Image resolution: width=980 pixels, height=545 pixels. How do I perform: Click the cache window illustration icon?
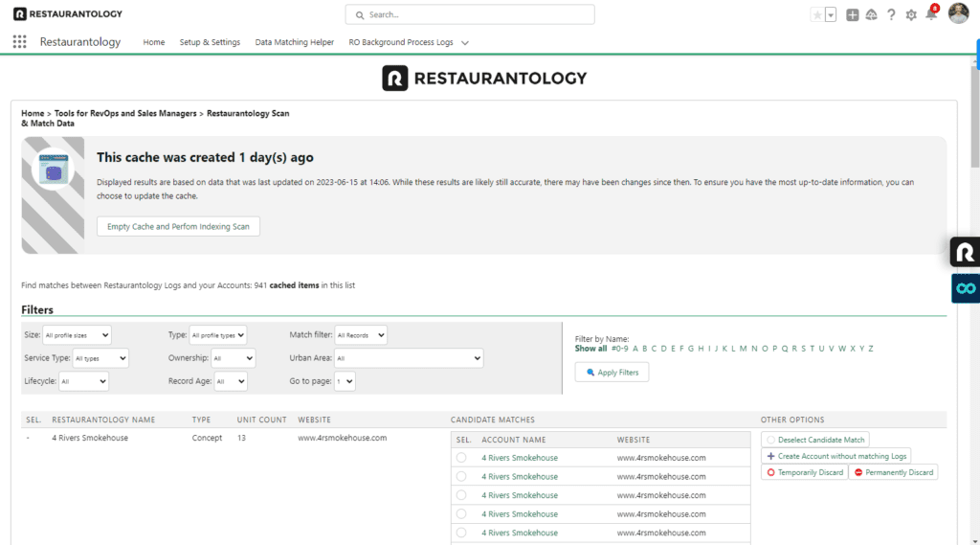(54, 170)
